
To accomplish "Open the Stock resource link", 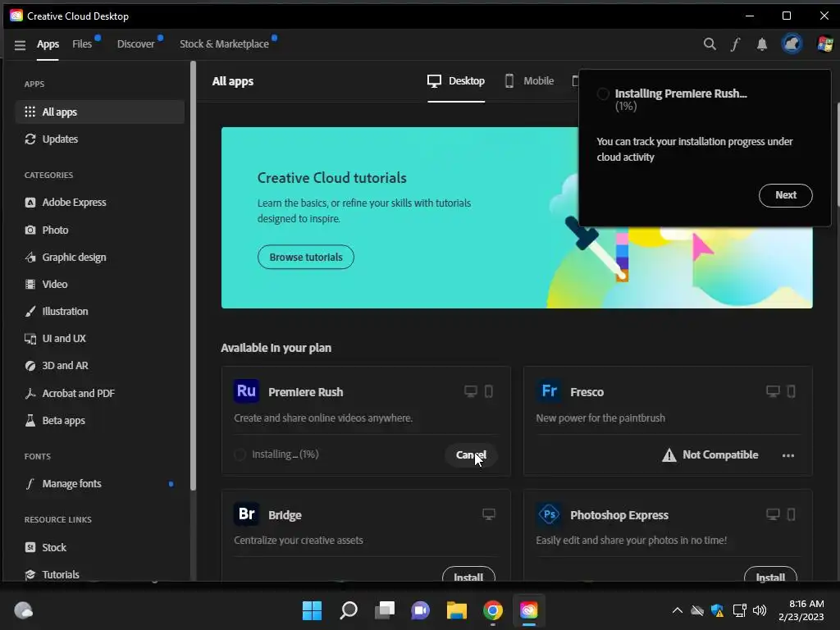I will (x=99, y=547).
